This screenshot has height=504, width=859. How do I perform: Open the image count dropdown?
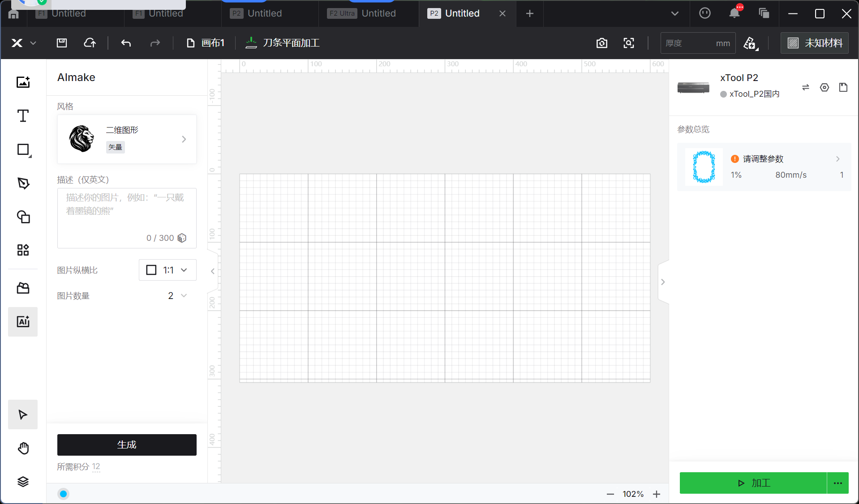point(177,296)
